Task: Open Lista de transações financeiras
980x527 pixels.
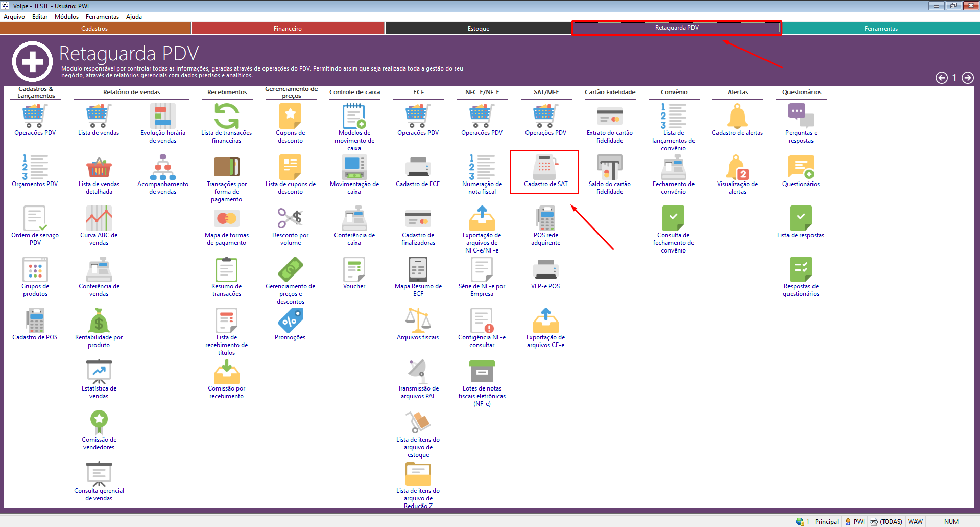Action: pyautogui.click(x=227, y=124)
